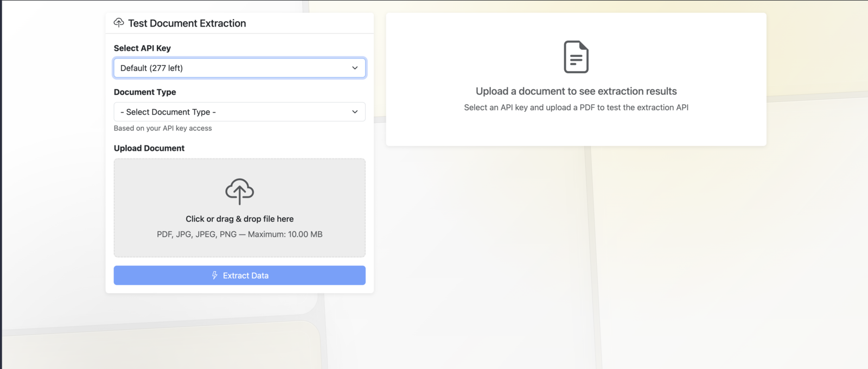Click the cloud upload icon in drop zone

(x=240, y=192)
